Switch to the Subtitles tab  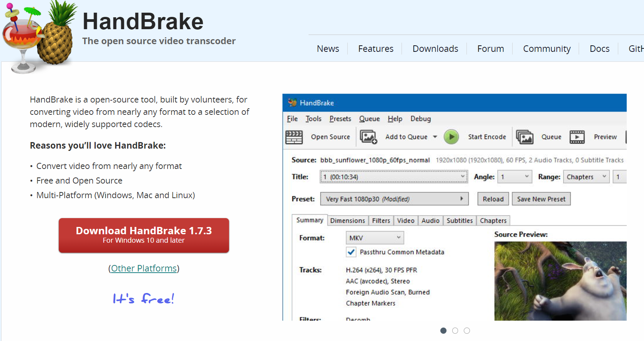click(x=460, y=220)
